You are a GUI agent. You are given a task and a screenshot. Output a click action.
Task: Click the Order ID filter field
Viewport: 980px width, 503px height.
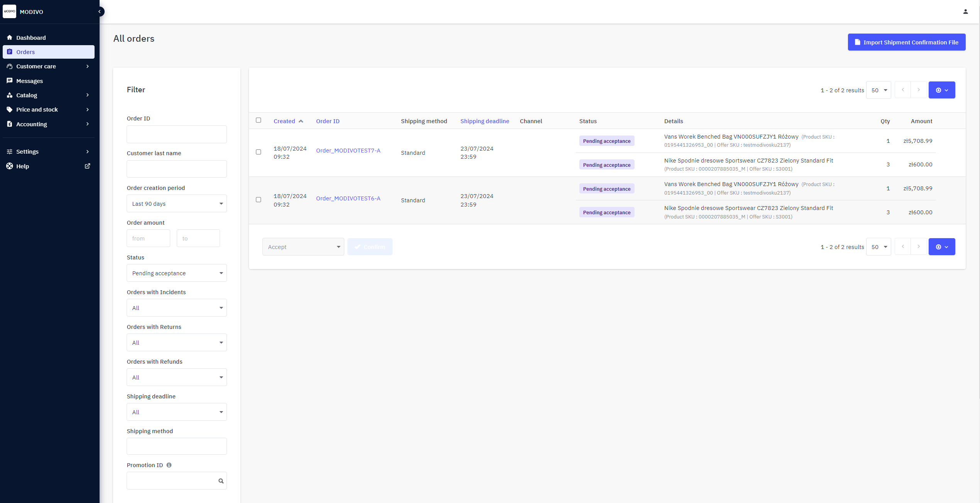coord(176,134)
